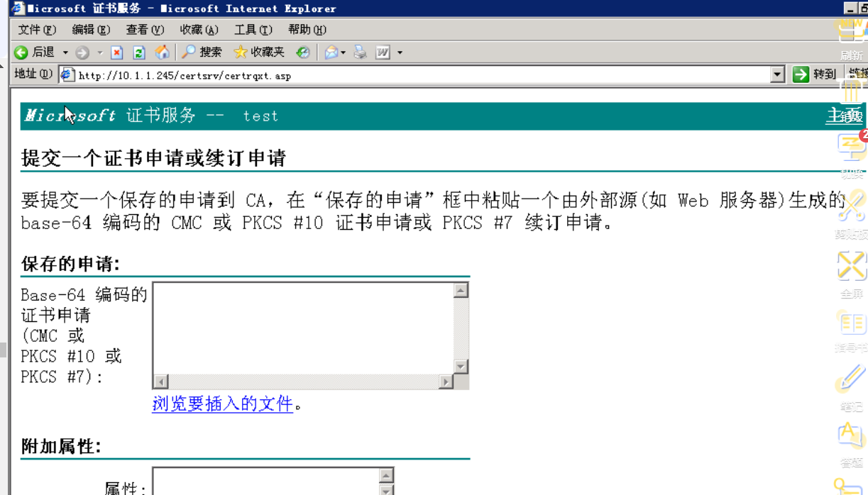This screenshot has width=868, height=495.
Task: Open the 主页 home link in banner
Action: (x=845, y=115)
